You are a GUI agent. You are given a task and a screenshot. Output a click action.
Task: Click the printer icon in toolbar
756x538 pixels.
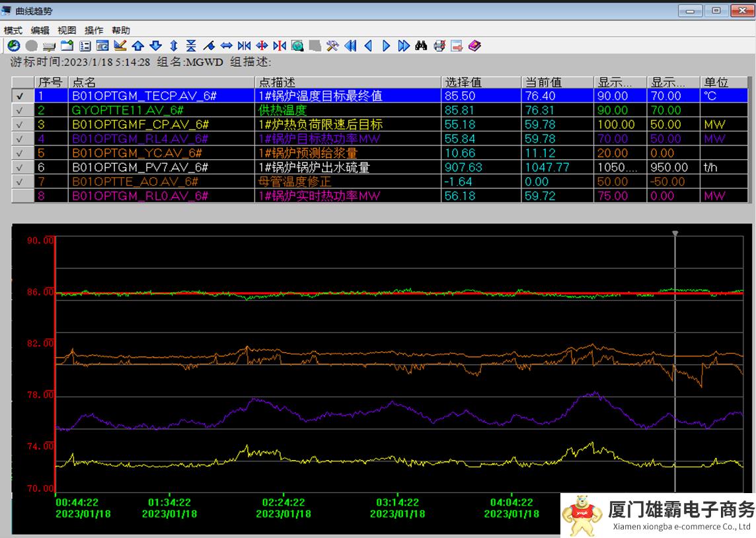tap(439, 46)
